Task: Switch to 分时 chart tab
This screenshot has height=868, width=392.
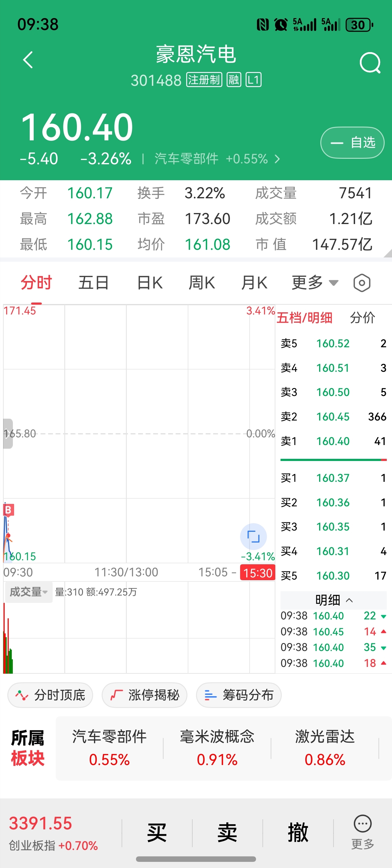Action: pos(36,282)
